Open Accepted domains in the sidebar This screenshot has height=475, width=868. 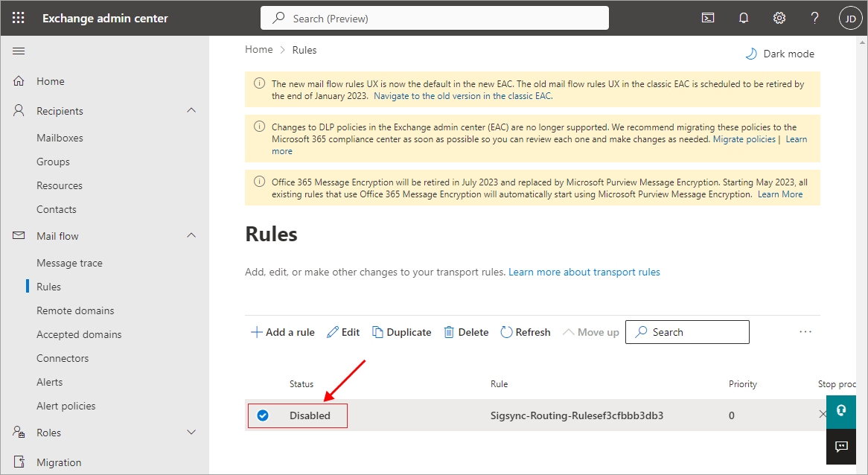pos(79,334)
